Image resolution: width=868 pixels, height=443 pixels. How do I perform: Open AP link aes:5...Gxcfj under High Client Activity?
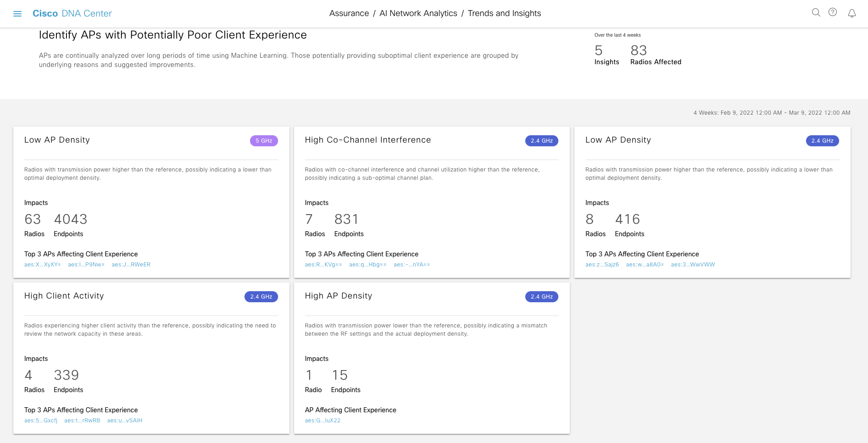coord(40,420)
